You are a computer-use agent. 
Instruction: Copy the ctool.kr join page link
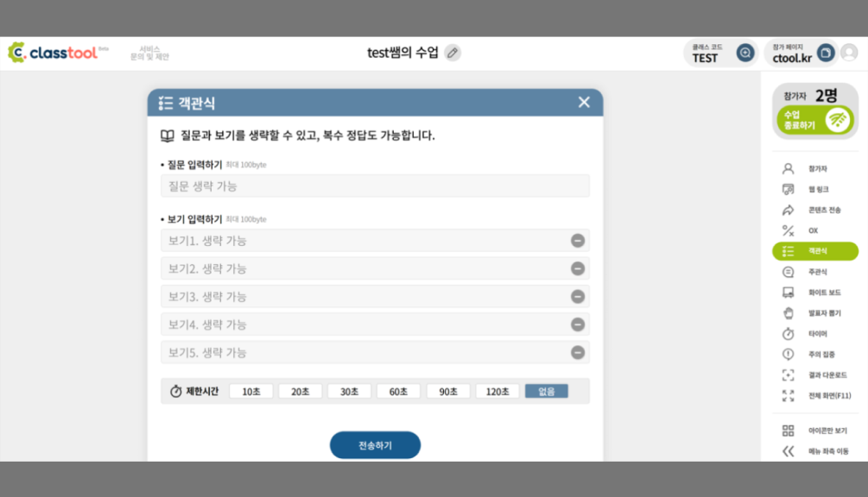(x=826, y=53)
